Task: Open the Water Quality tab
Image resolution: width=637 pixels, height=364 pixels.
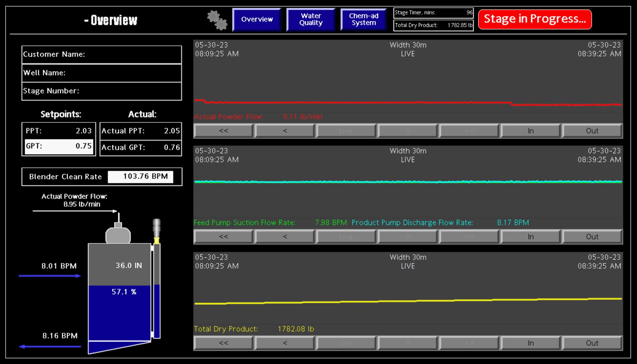Action: click(311, 20)
